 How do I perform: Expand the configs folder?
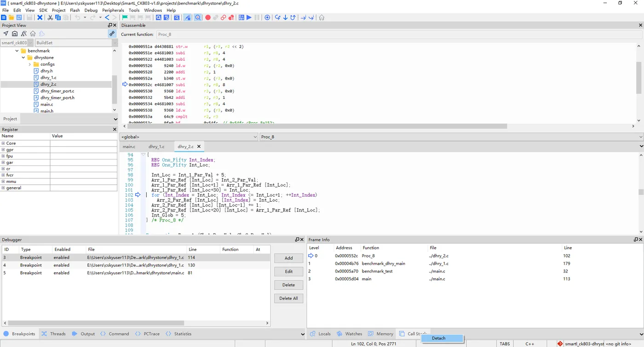pos(30,64)
